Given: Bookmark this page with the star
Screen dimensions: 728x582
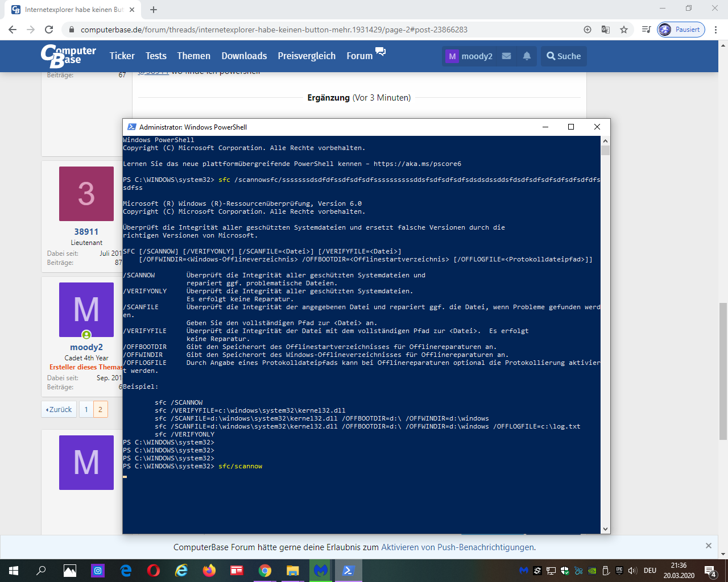Looking at the screenshot, I should pyautogui.click(x=624, y=30).
